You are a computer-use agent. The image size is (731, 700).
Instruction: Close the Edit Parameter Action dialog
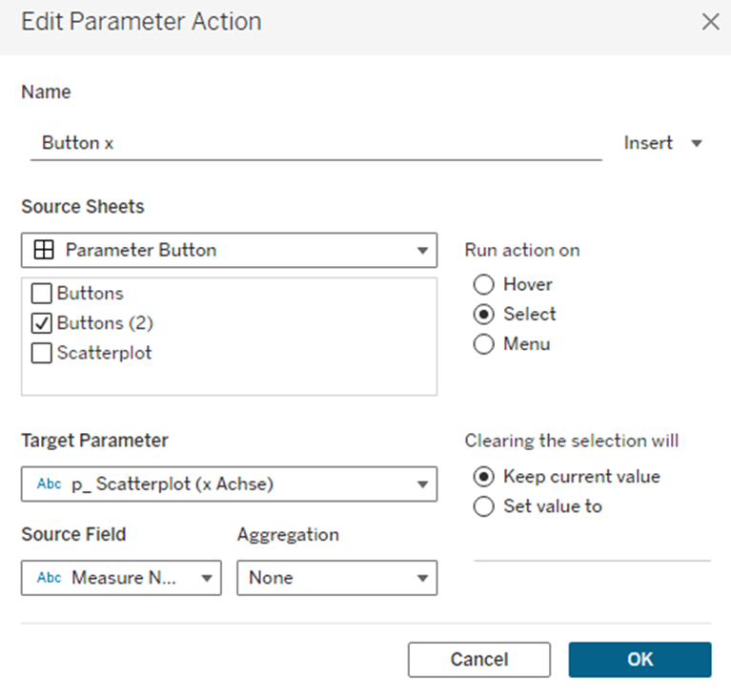pyautogui.click(x=710, y=22)
